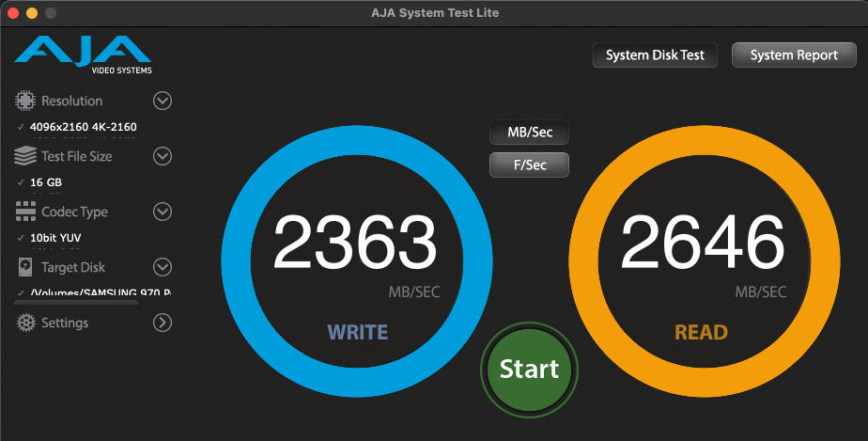Screen dimensions: 868x441
Task: Click the Resolution chip icon
Action: 25,101
